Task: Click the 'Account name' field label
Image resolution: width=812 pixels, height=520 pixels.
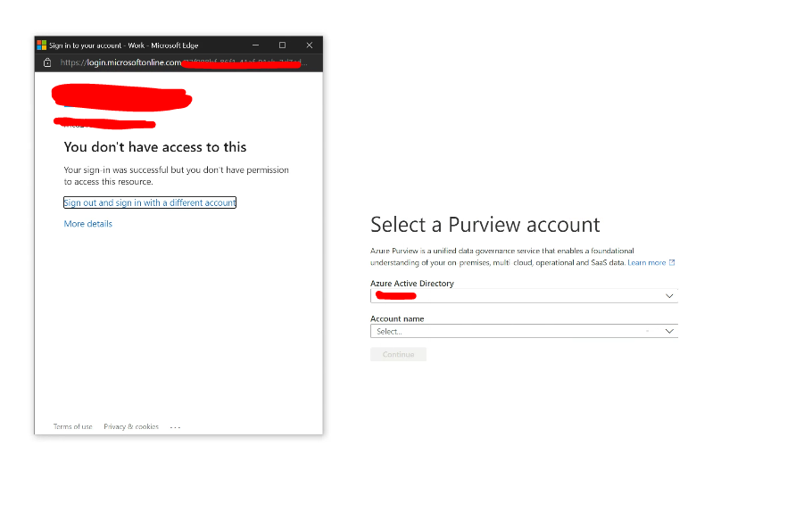Action: point(397,318)
